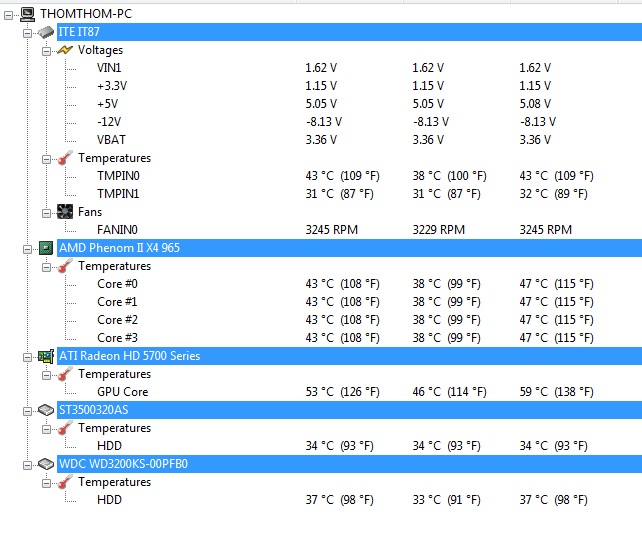Image resolution: width=642 pixels, height=536 pixels.
Task: Select HDD row under WDC WD3200KS
Action: (349, 500)
